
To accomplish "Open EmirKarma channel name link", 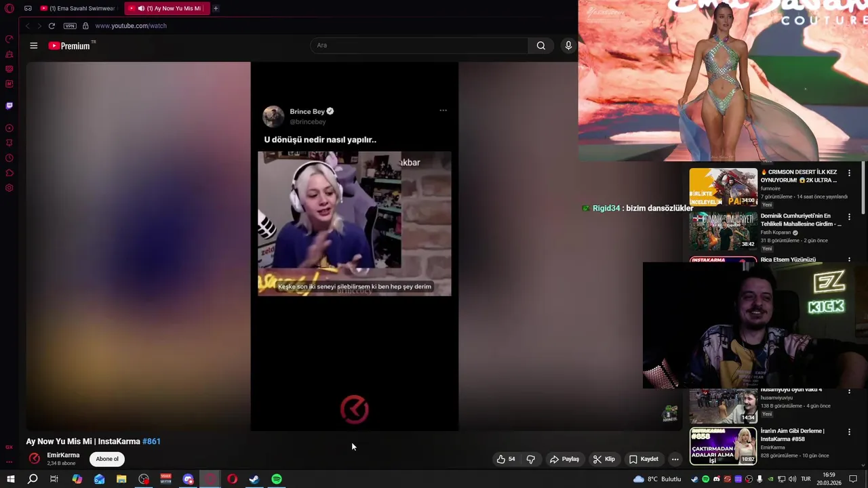I will (x=63, y=455).
